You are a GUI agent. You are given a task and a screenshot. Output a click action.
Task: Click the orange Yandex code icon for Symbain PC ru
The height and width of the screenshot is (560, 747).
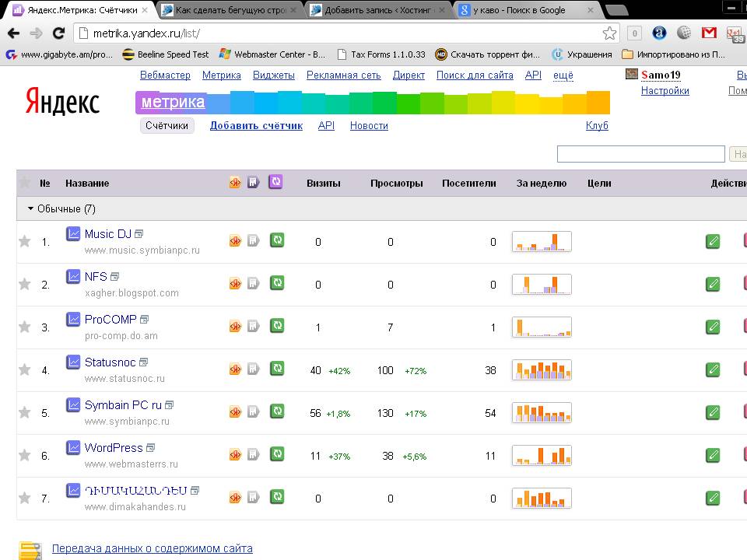coord(235,412)
